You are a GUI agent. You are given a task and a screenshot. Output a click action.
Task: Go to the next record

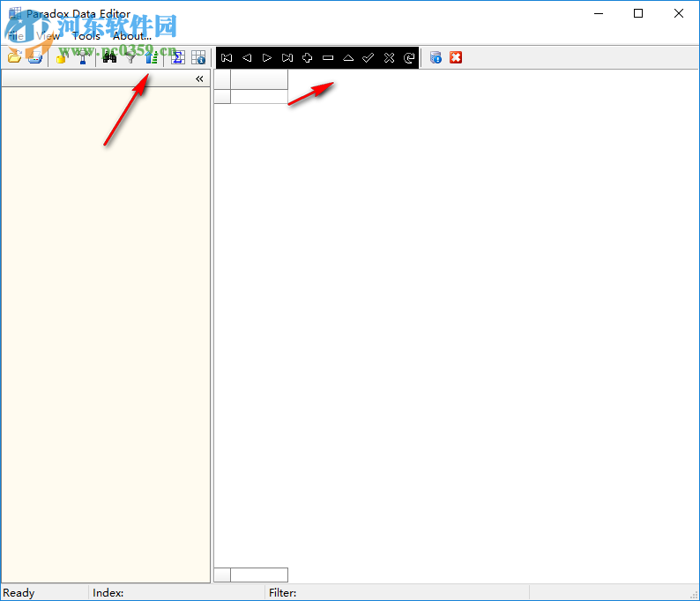(x=267, y=58)
